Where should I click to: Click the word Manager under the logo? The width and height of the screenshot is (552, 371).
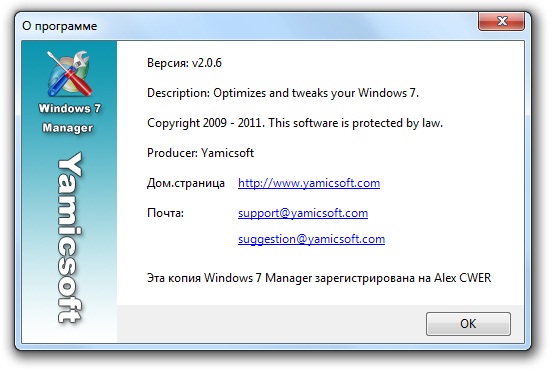coord(68,127)
